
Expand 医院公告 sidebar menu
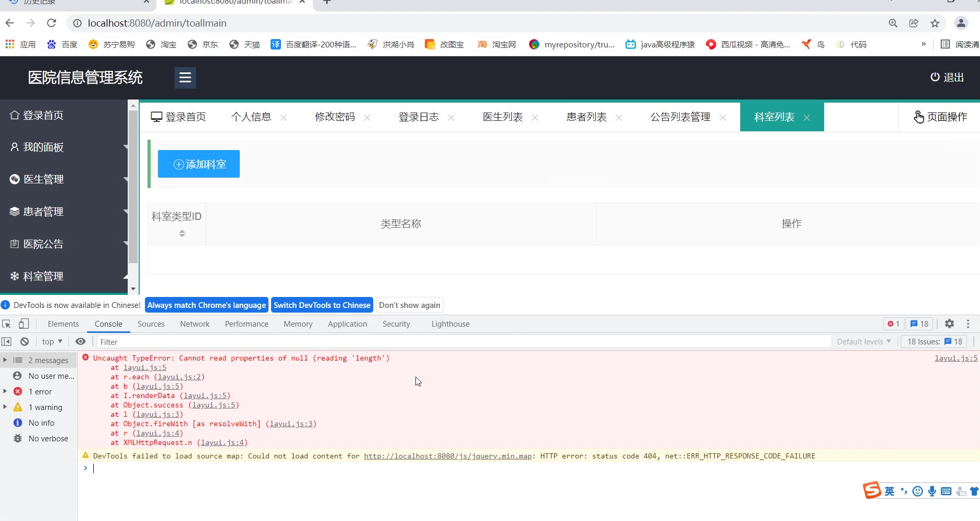click(x=64, y=244)
